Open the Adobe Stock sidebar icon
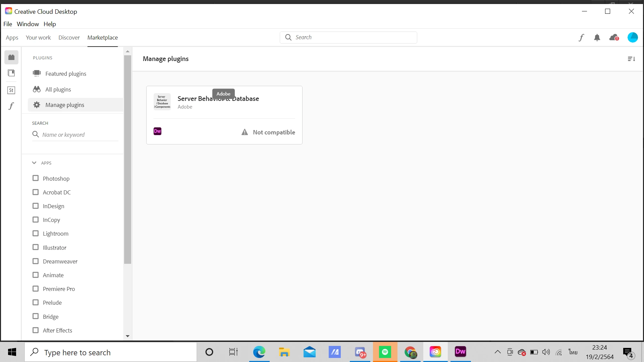Viewport: 644px width, 362px height. coord(11,90)
